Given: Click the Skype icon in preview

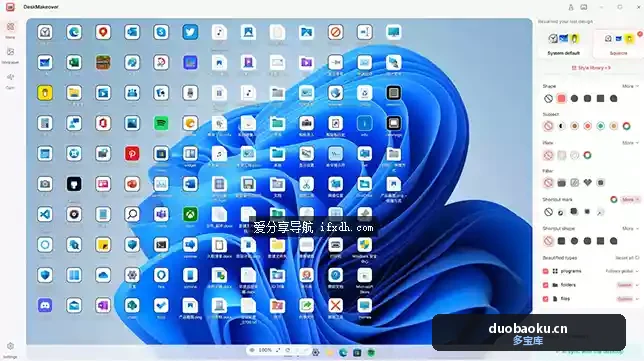Looking at the screenshot, I should pyautogui.click(x=161, y=32).
